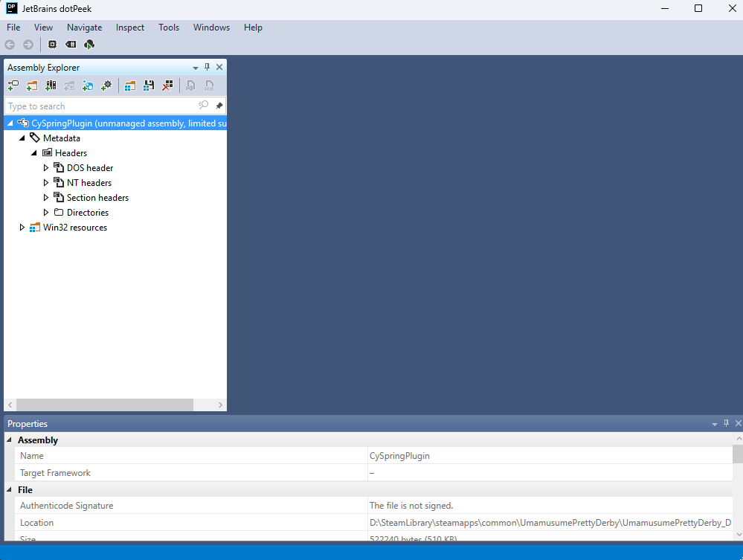This screenshot has height=560, width=743.
Task: Open from GAC library icon
Action: [51, 86]
